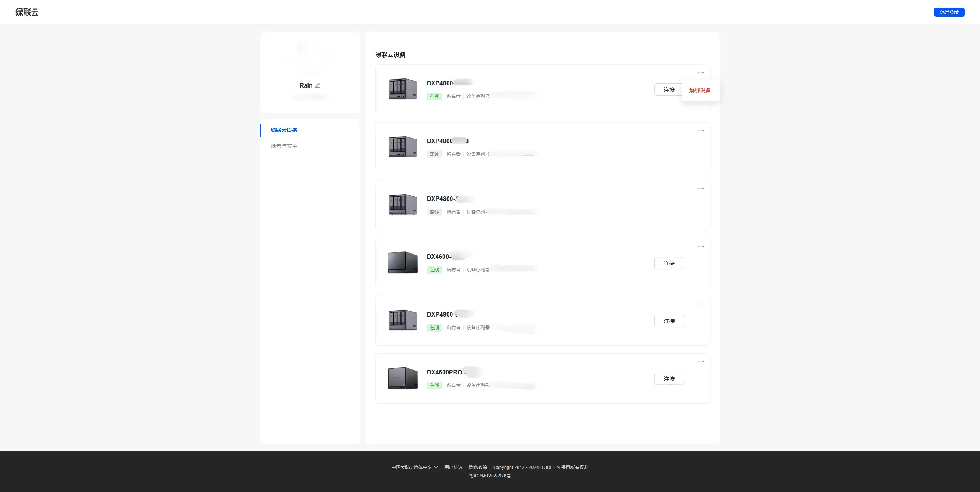This screenshot has width=980, height=492.
Task: Open three-dot menu of second DXP4800 device
Action: tap(701, 131)
